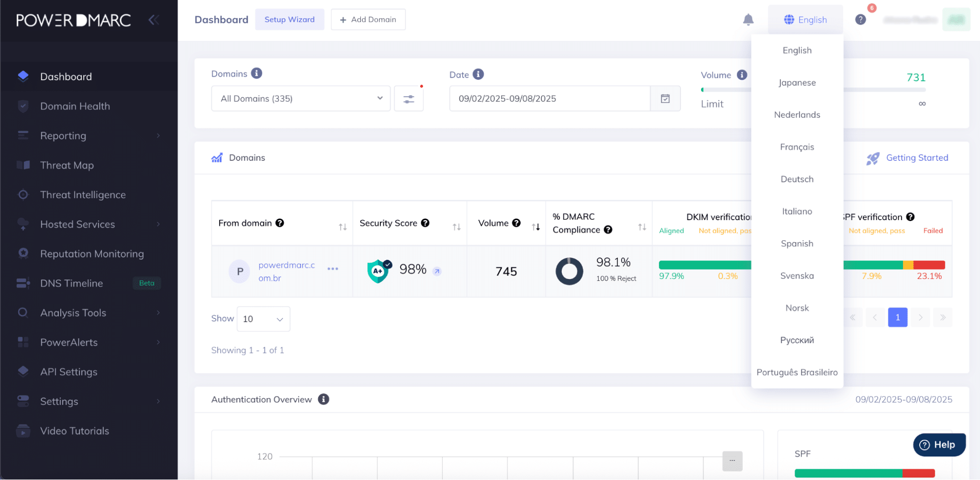Click the SPF verification colored bar in table
This screenshot has height=480, width=980.
point(894,265)
